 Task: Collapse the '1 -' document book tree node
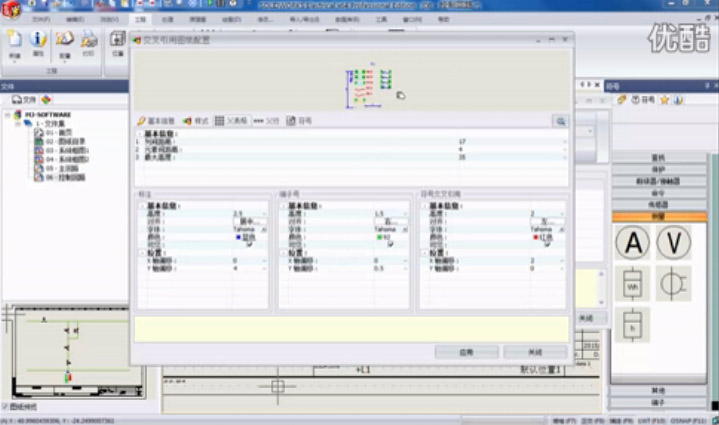coord(17,124)
